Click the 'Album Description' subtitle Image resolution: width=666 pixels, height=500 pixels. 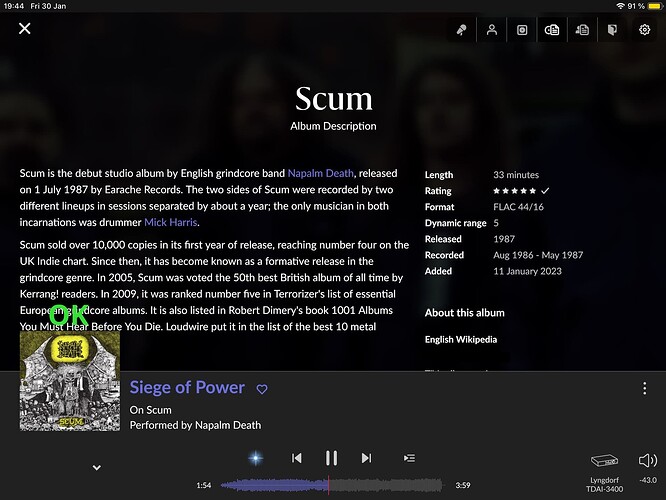click(333, 126)
